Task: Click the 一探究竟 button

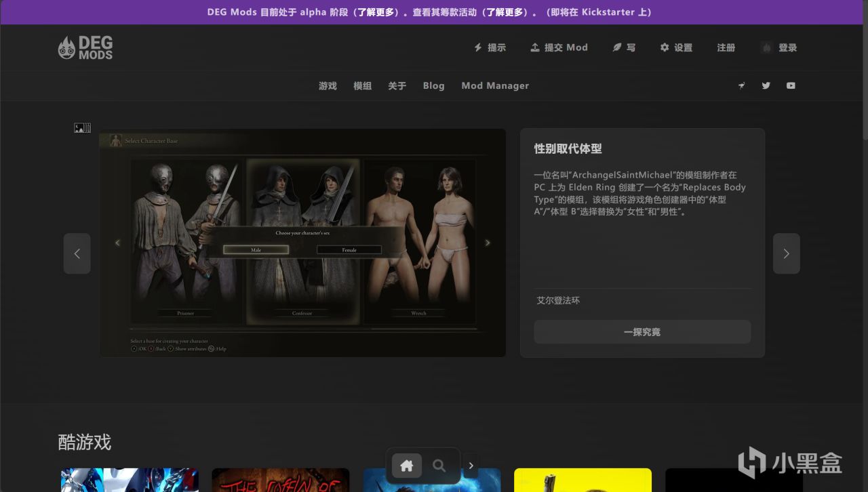Action: point(642,332)
